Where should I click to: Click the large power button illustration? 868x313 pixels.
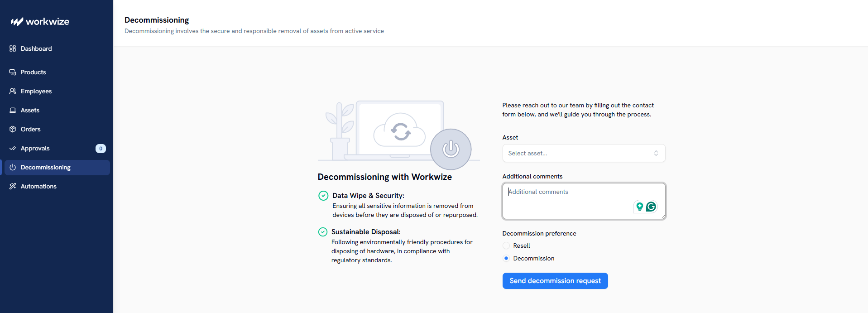pyautogui.click(x=451, y=149)
